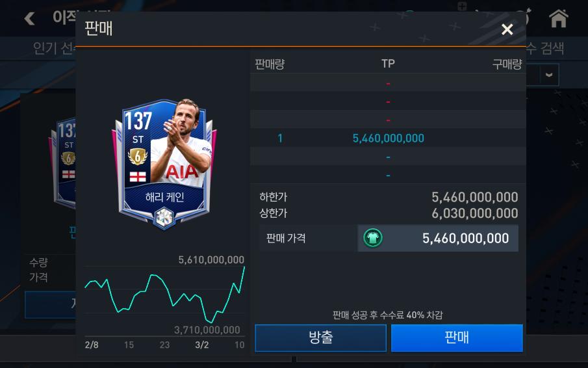The height and width of the screenshot is (368, 588).
Task: Switch to the 선수 검색 tab
Action: pyautogui.click(x=545, y=48)
